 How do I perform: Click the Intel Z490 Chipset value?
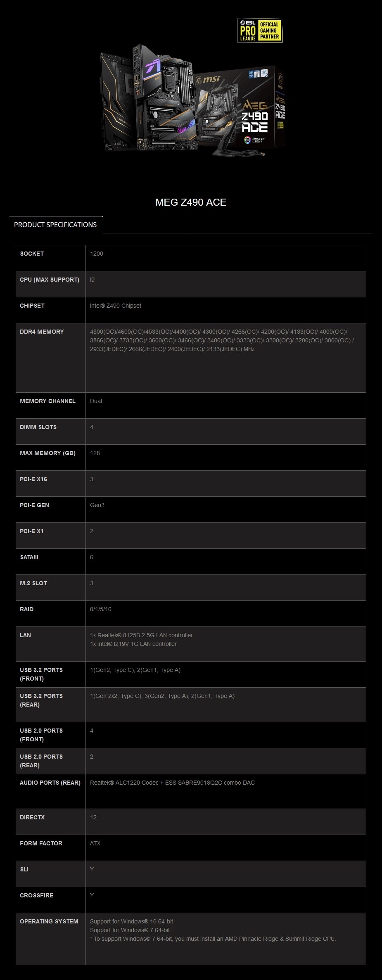tap(116, 306)
